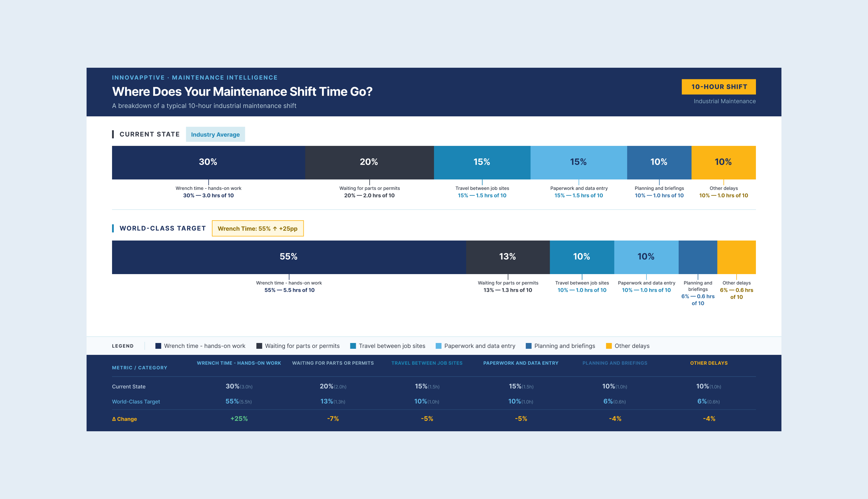Click the Δ Change row label
Viewport: 868px width, 499px height.
click(124, 419)
